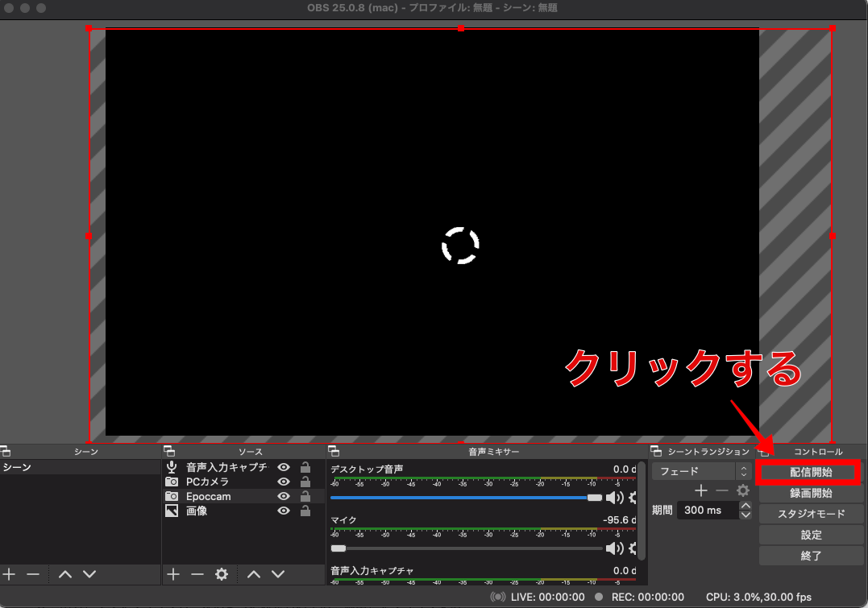Screen dimensions: 868x608
Task: Click the add source plus icon
Action: point(172,574)
